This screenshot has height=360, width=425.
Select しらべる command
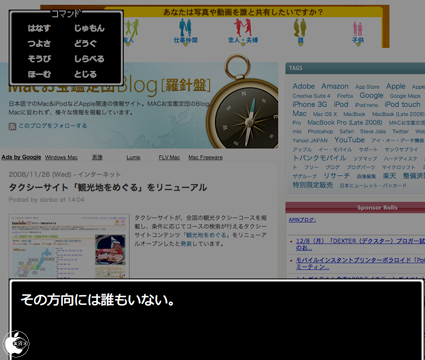(x=89, y=59)
